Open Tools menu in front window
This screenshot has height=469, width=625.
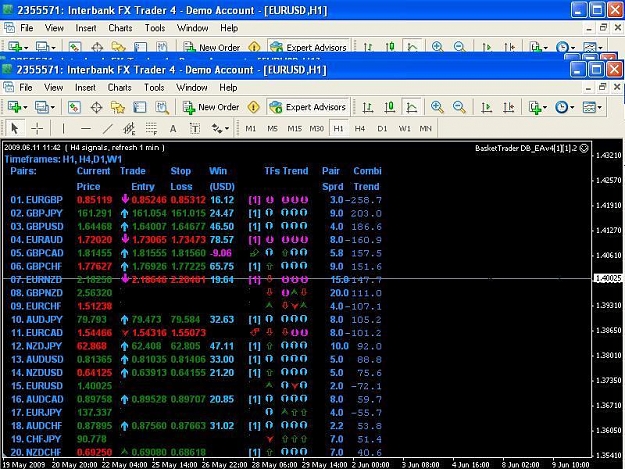pyautogui.click(x=154, y=87)
